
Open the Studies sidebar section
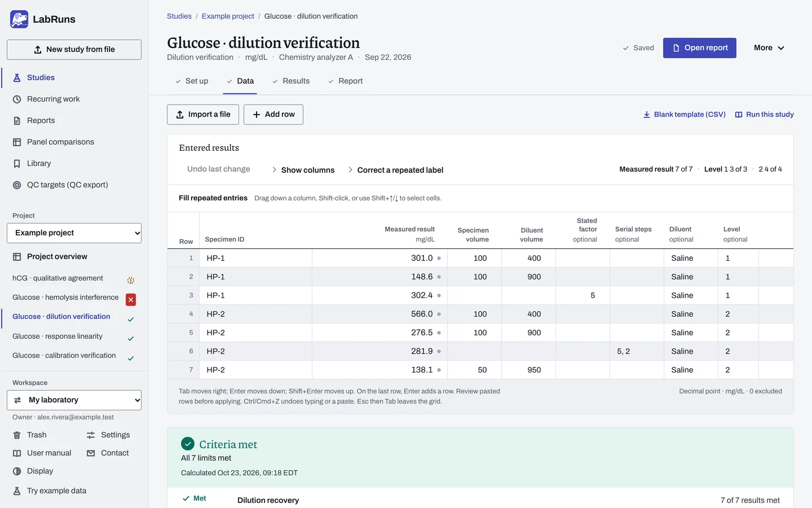[x=41, y=78]
